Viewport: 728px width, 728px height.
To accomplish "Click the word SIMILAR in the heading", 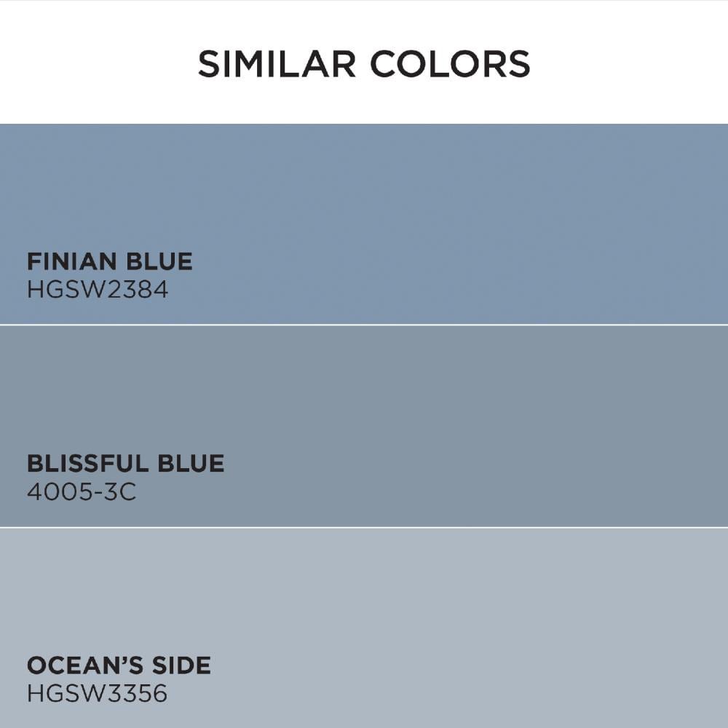I will pos(277,64).
